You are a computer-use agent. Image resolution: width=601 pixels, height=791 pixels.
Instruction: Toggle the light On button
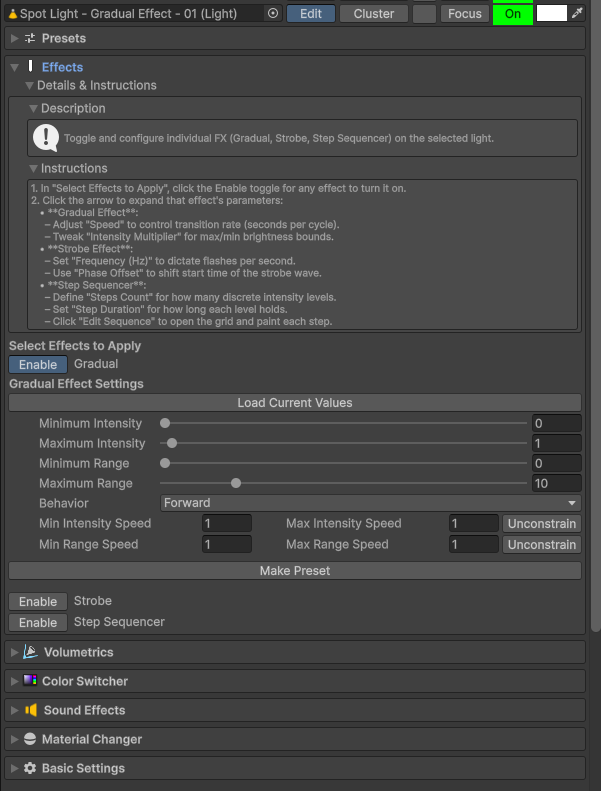coord(513,14)
